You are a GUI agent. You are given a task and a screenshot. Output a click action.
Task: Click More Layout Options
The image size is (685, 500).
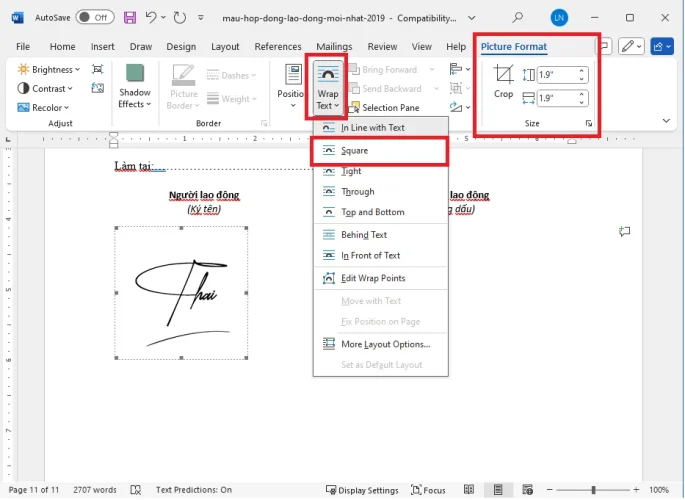385,344
